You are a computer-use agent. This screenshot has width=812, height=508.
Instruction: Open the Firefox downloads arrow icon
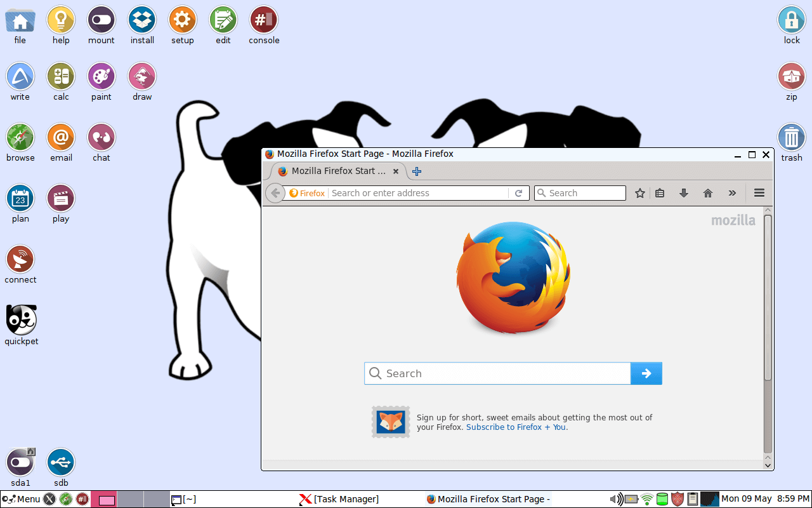(x=684, y=193)
